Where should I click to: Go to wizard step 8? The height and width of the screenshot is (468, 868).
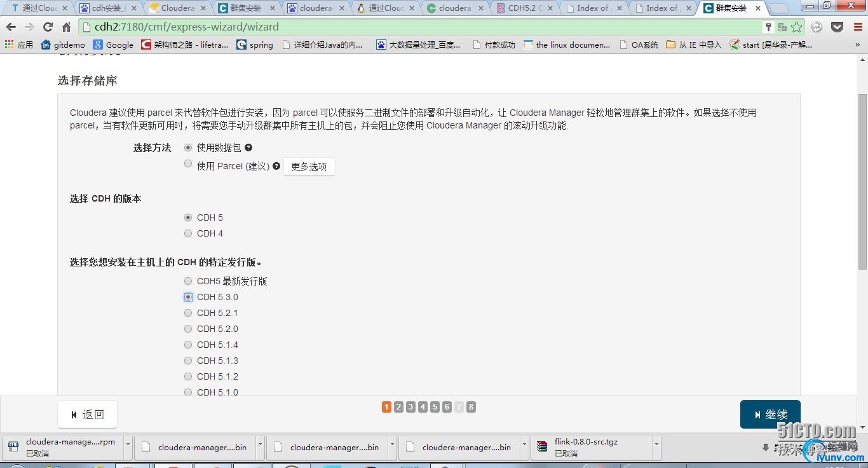point(471,407)
